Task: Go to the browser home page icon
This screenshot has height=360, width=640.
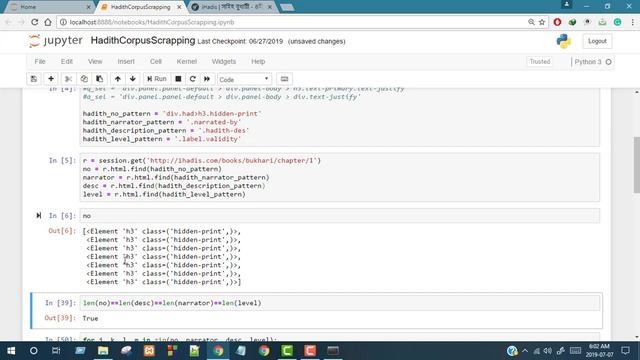Action: [x=48, y=22]
